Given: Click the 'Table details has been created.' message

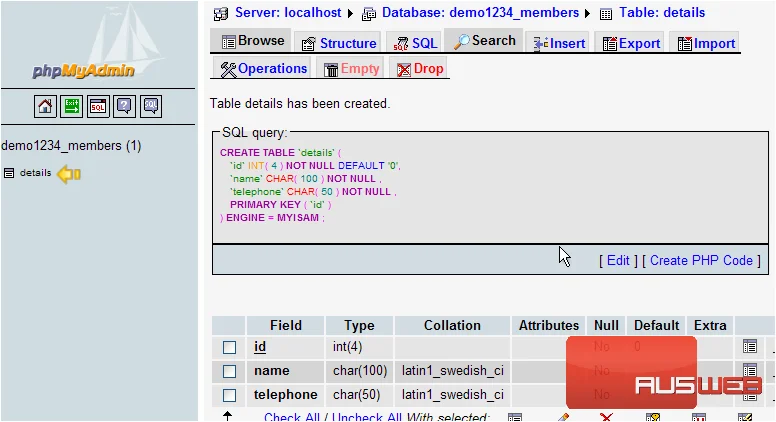Looking at the screenshot, I should (x=300, y=103).
